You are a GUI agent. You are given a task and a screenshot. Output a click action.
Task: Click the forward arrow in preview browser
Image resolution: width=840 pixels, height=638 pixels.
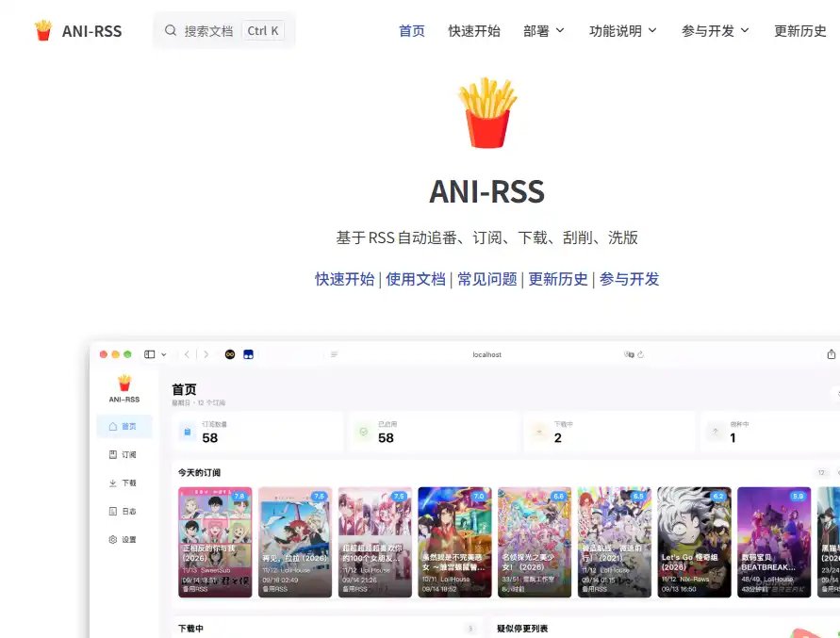[x=206, y=354]
